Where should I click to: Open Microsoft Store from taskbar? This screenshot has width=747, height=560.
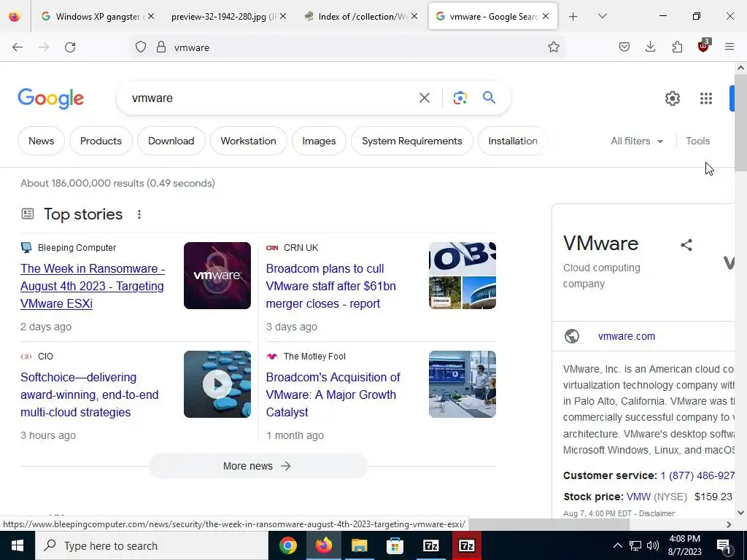coord(395,545)
